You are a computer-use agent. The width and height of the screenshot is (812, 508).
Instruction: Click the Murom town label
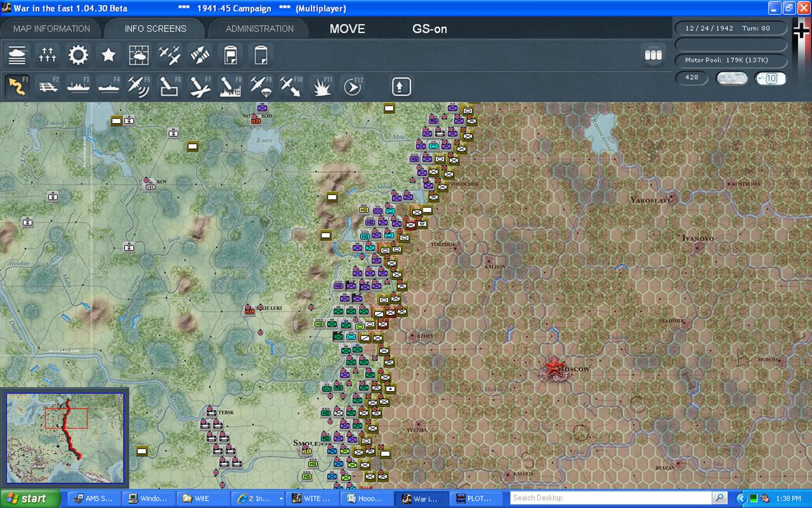click(768, 359)
